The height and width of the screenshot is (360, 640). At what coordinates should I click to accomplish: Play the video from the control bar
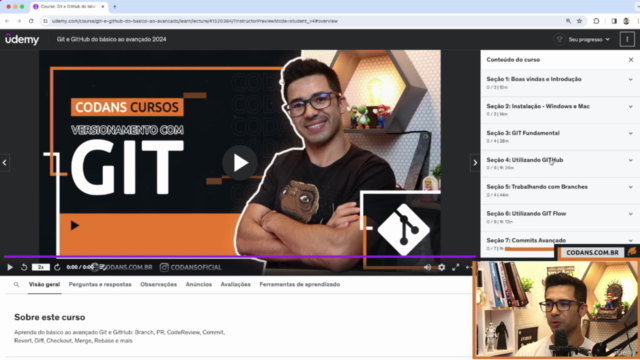pyautogui.click(x=10, y=267)
